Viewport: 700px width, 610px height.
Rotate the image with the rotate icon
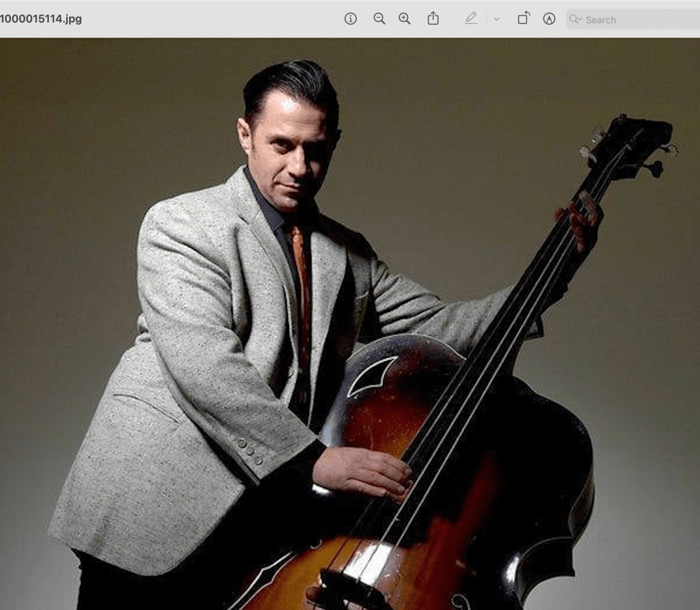pyautogui.click(x=523, y=18)
